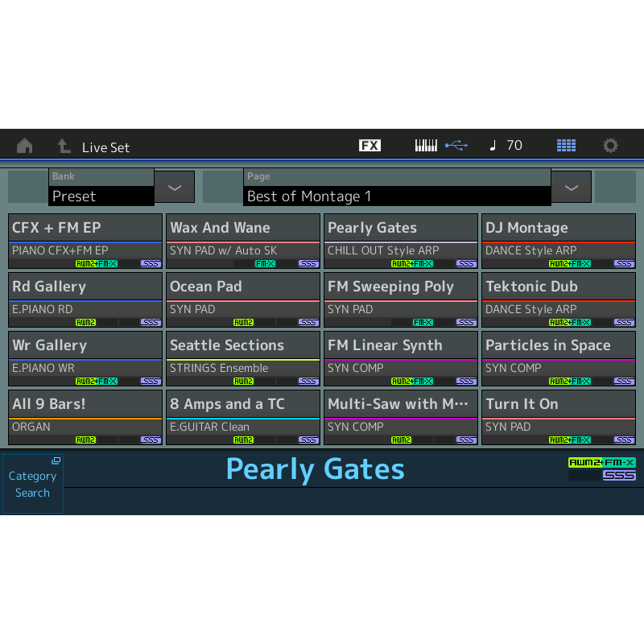The width and height of the screenshot is (644, 644).
Task: Select the DJ Montage slot
Action: [x=559, y=241]
